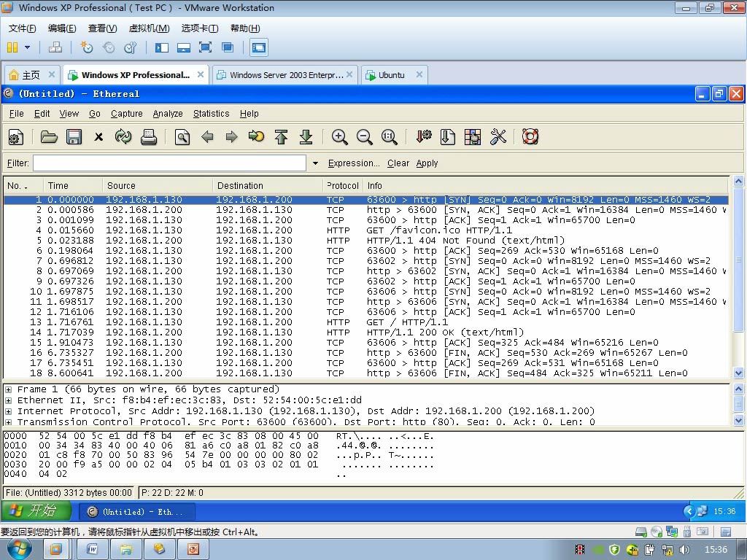
Task: Switch to the Ubuntu VM tab
Action: click(x=394, y=75)
